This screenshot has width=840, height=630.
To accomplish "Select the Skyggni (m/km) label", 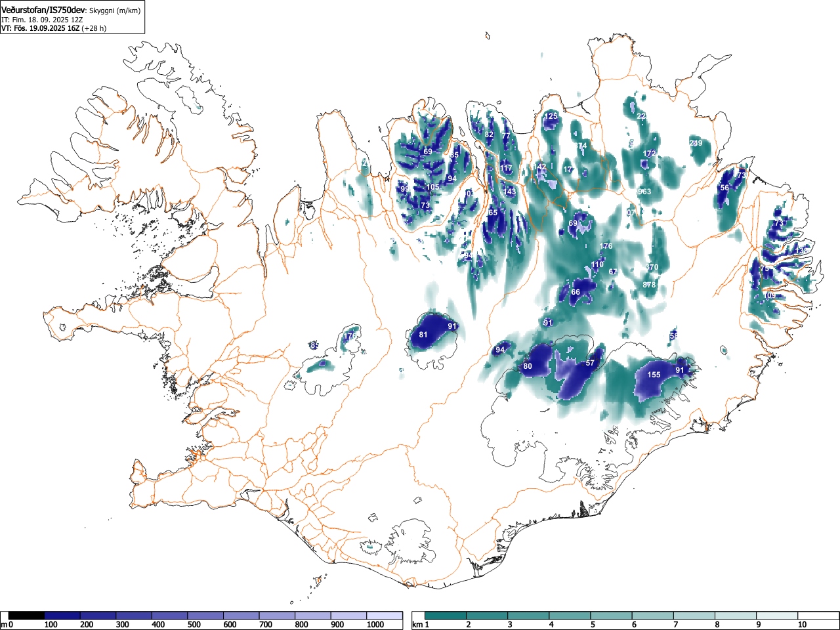I will pyautogui.click(x=114, y=11).
